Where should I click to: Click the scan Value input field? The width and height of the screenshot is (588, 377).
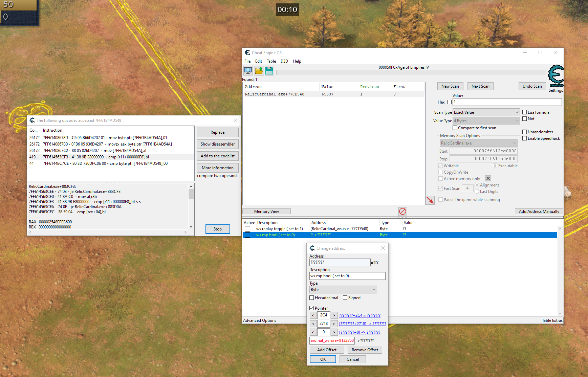(507, 102)
